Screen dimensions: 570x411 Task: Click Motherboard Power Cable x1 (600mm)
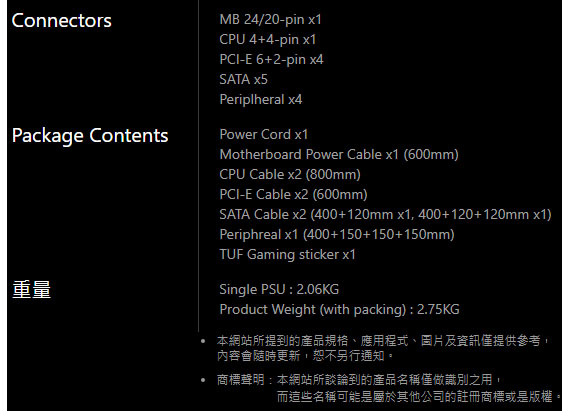point(339,154)
